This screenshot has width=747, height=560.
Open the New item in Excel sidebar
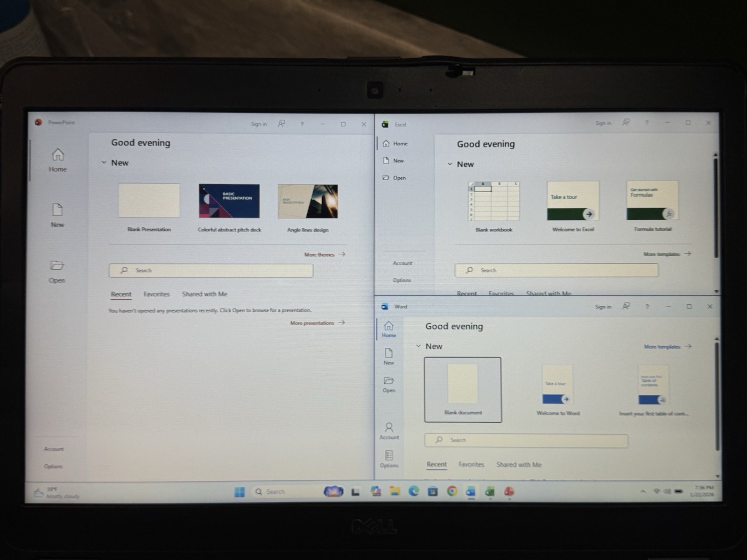[393, 161]
